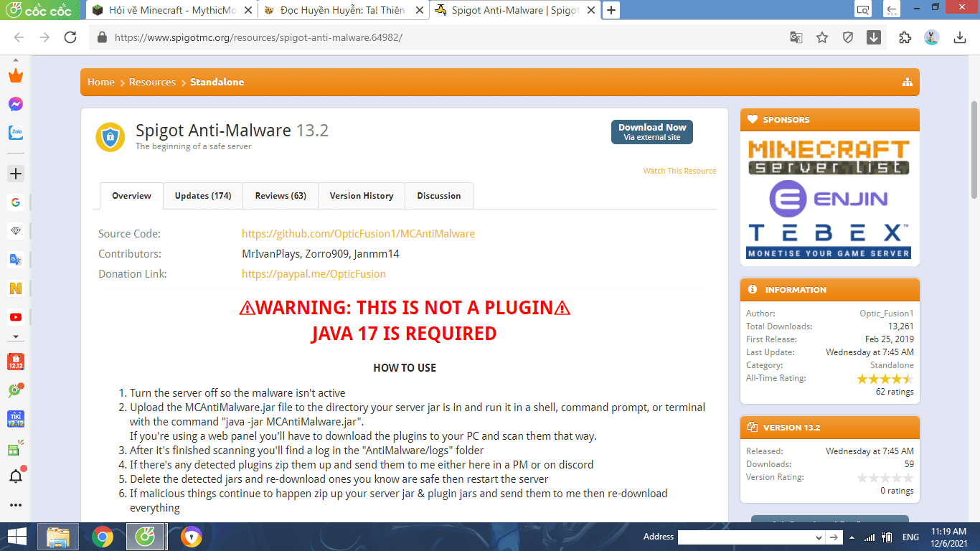Reload the current page
980x551 pixels.
click(70, 37)
